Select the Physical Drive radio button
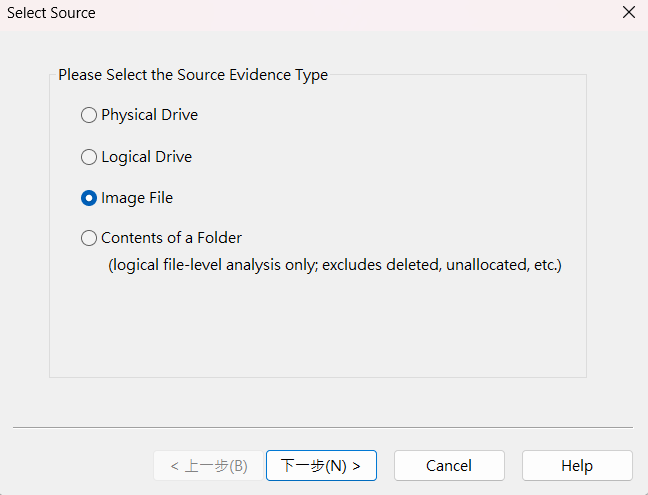 tap(89, 115)
